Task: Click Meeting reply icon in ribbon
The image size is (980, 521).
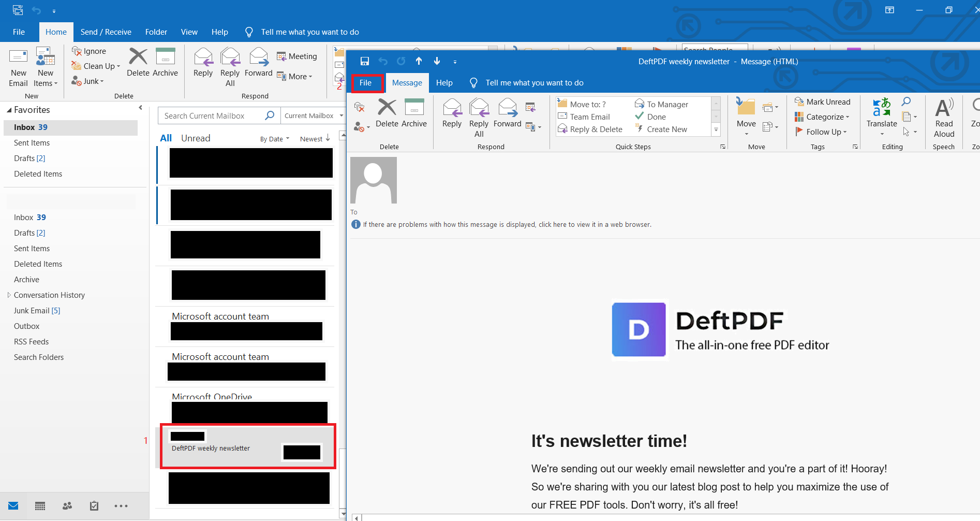Action: [297, 56]
